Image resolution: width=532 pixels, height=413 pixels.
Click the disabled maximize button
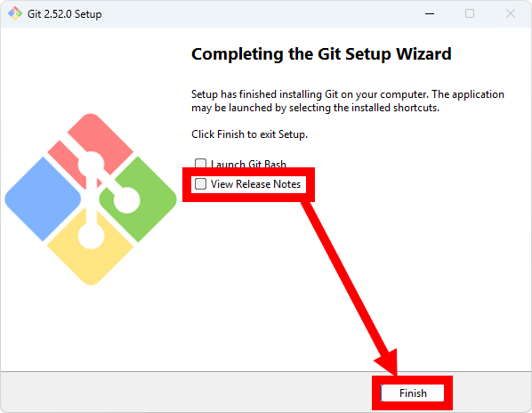(x=470, y=14)
